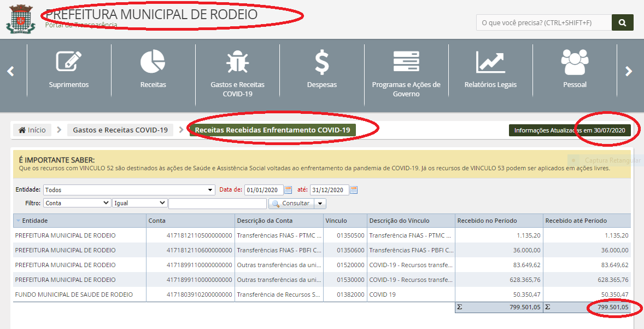Screen dimensions: 644x329
Task: Focus the 'O que você precisa?' search box
Action: [x=544, y=22]
